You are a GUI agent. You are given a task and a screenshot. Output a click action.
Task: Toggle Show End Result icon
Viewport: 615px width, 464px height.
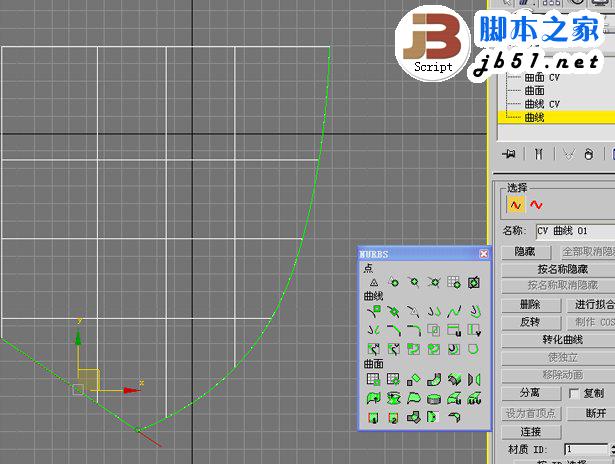[x=539, y=154]
